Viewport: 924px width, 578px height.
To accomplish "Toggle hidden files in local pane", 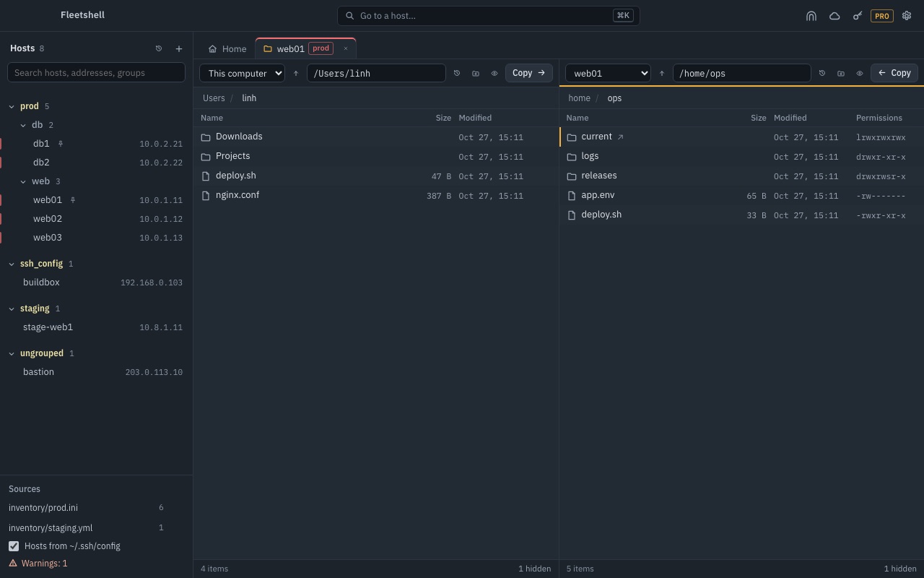I will (494, 73).
